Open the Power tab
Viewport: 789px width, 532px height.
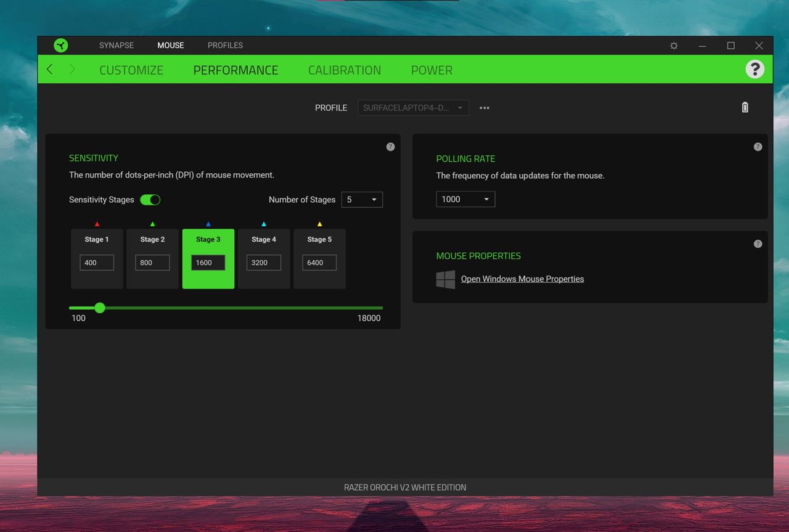(431, 70)
